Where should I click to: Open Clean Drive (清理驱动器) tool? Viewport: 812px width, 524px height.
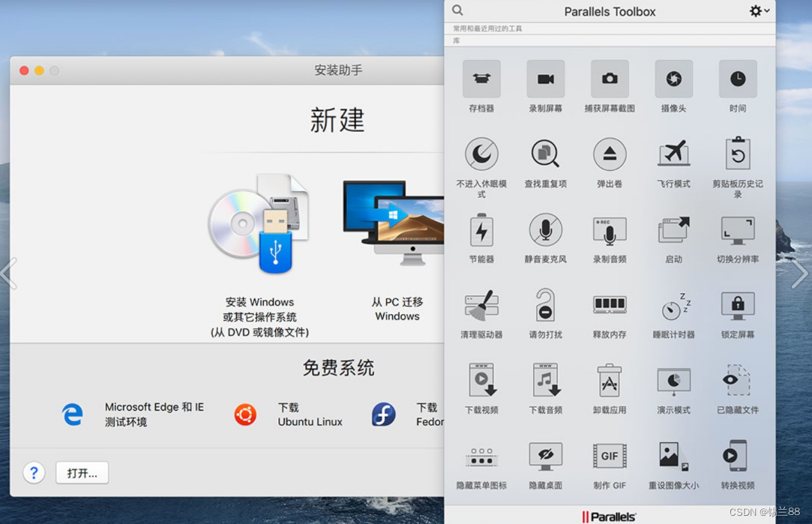(481, 306)
